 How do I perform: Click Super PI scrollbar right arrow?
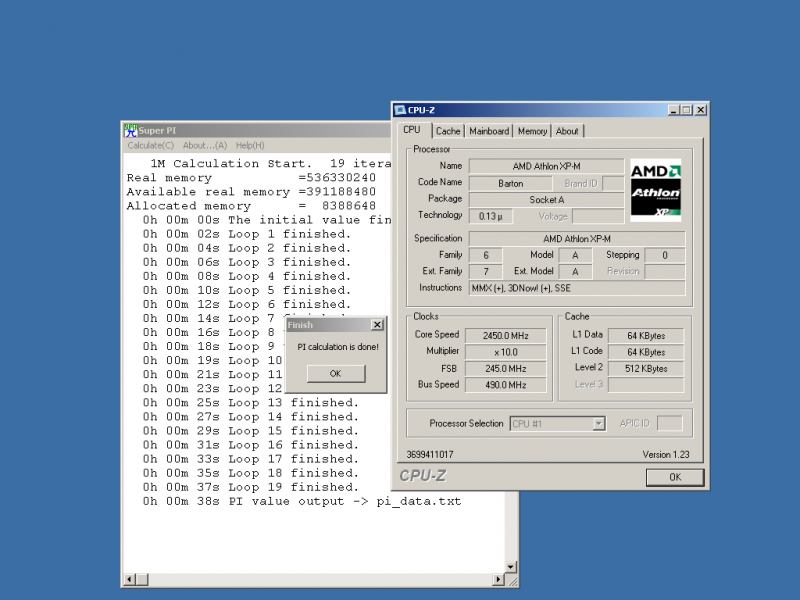tap(498, 579)
